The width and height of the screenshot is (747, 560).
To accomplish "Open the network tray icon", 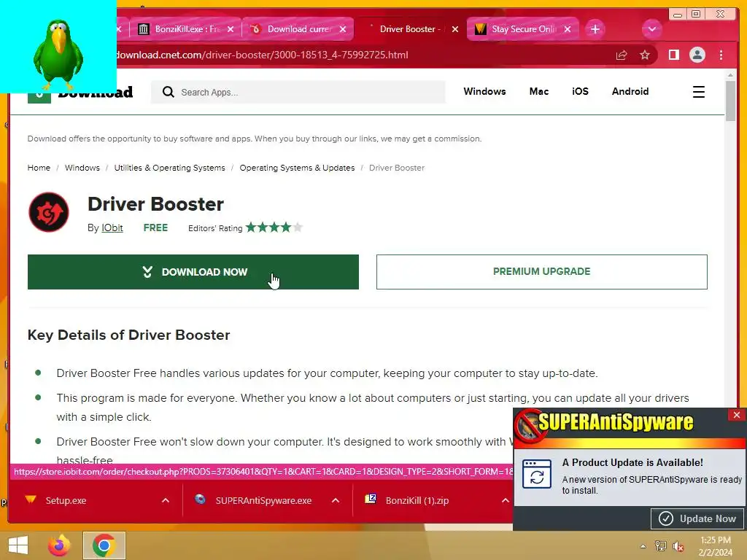I will point(660,546).
